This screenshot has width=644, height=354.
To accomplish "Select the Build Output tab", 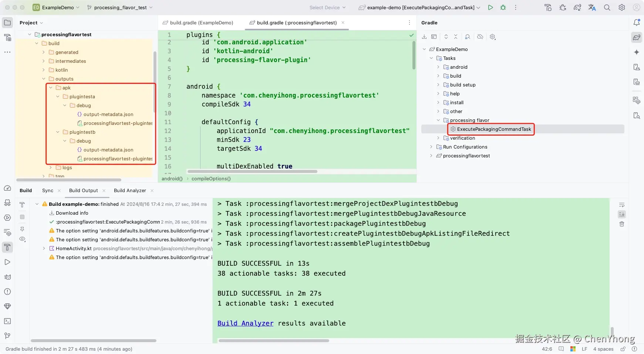I will coord(84,190).
